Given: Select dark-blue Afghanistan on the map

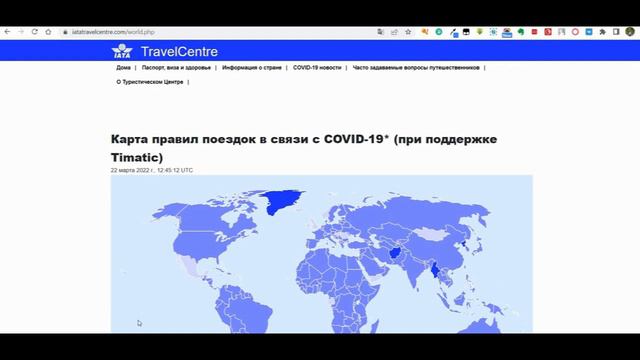Looking at the screenshot, I should pyautogui.click(x=396, y=253).
